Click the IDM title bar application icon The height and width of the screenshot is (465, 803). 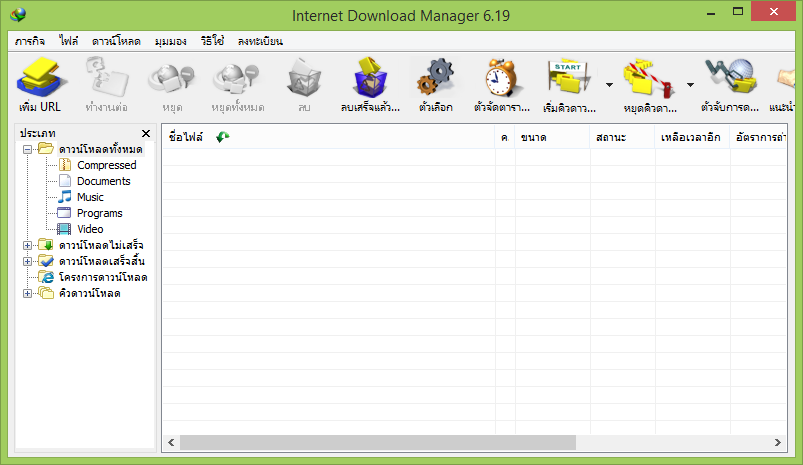[18, 14]
